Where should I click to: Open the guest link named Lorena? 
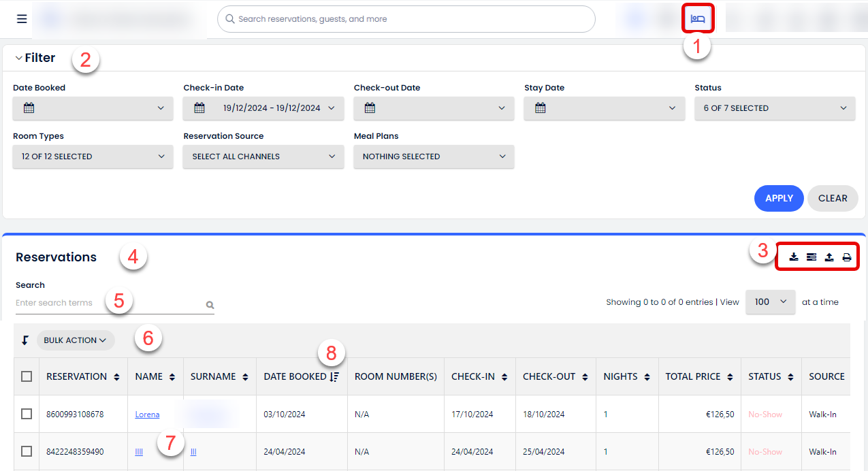coord(147,413)
